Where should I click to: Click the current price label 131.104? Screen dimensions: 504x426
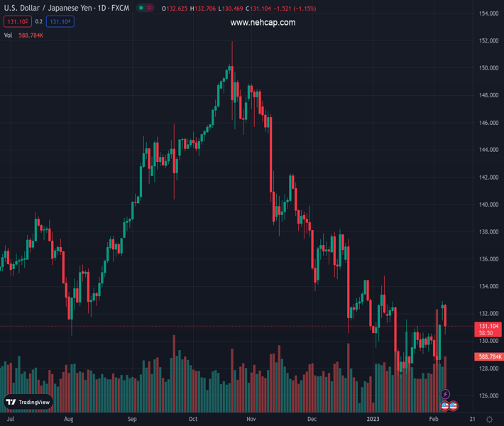point(486,325)
